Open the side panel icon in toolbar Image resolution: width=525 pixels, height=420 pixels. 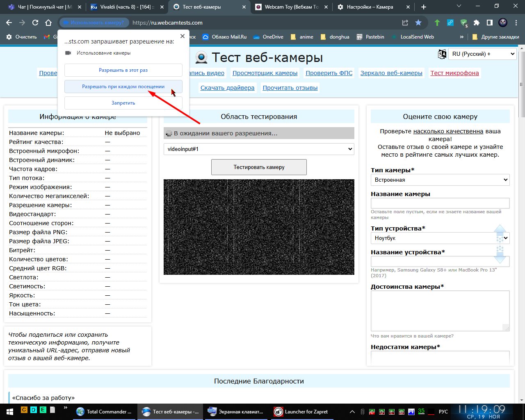click(489, 23)
